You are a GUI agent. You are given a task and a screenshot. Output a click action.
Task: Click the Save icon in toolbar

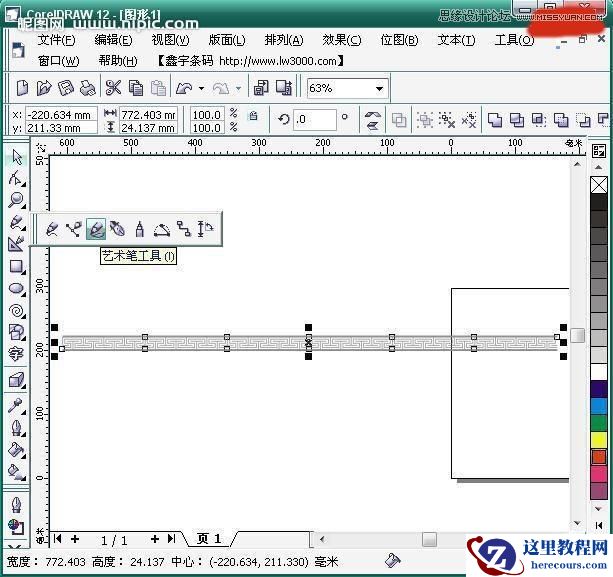tap(66, 88)
